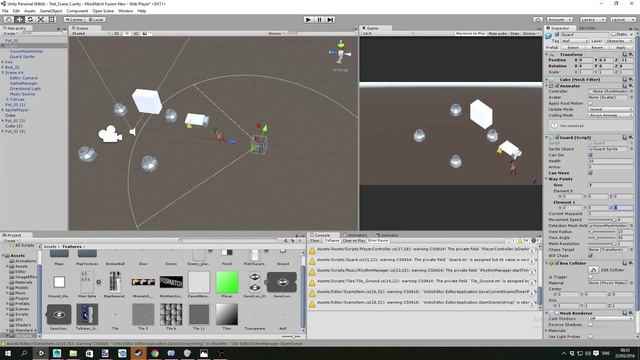Open Animator component gear settings

click(x=631, y=86)
